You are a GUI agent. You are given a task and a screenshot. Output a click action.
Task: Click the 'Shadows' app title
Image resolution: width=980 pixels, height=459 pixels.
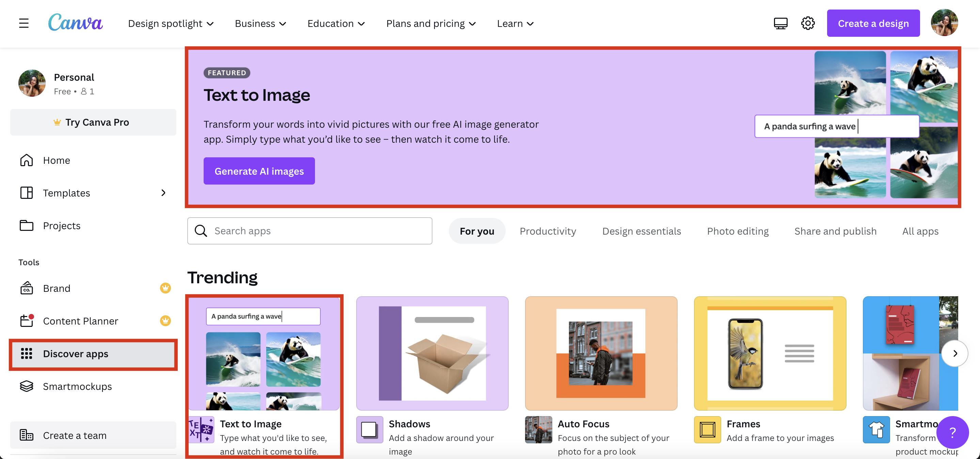coord(409,424)
